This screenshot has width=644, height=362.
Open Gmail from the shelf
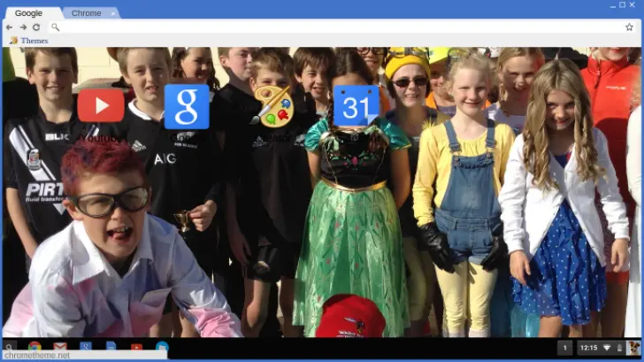(x=60, y=348)
